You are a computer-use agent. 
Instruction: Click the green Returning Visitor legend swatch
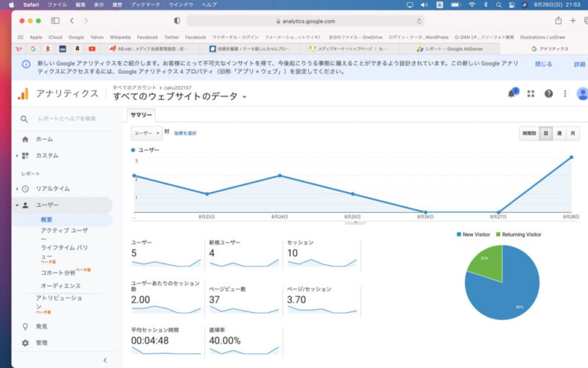498,234
